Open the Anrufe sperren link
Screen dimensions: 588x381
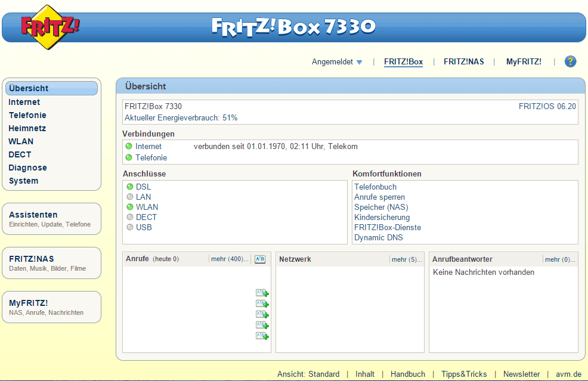tap(379, 197)
